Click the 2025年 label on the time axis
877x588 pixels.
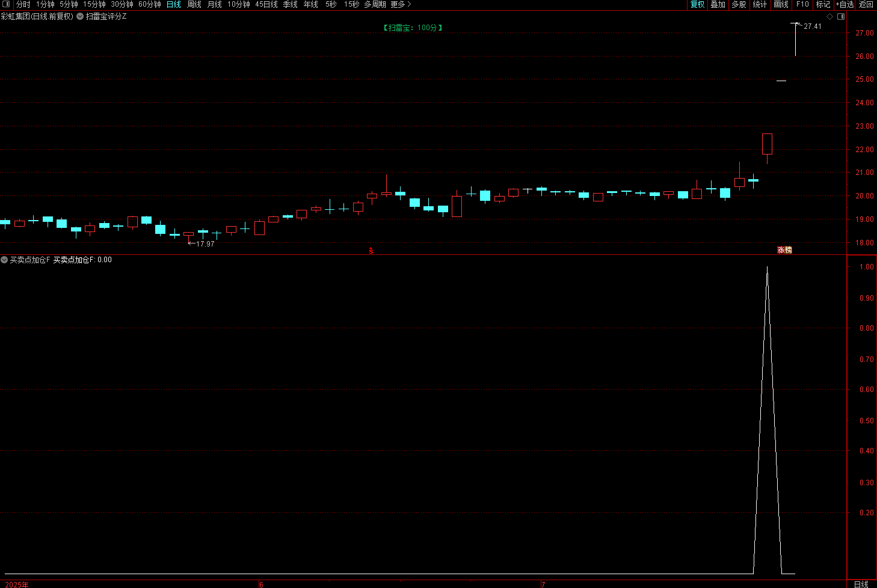17,584
